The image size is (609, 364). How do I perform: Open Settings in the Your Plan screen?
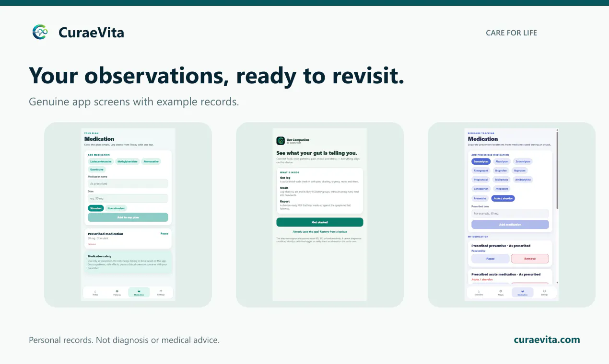coord(161,293)
